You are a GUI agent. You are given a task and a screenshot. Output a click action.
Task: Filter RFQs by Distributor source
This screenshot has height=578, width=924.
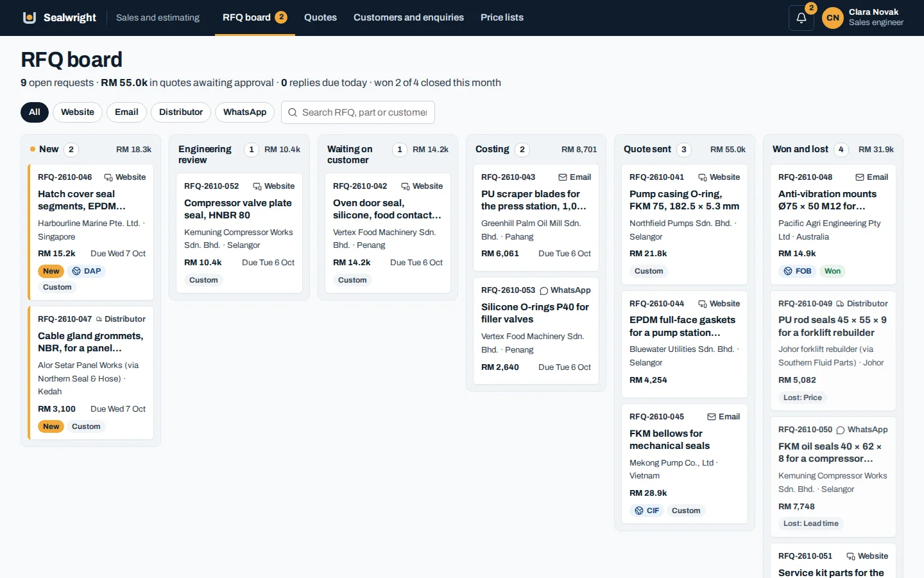tap(181, 112)
